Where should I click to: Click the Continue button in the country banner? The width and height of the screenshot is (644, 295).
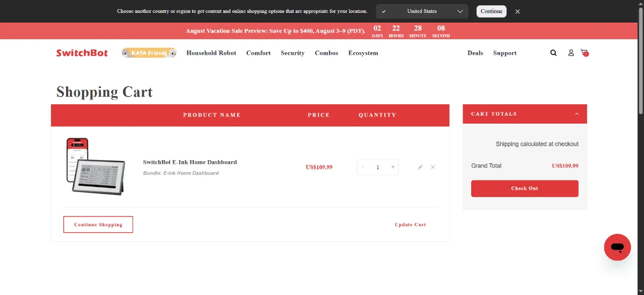point(492,11)
